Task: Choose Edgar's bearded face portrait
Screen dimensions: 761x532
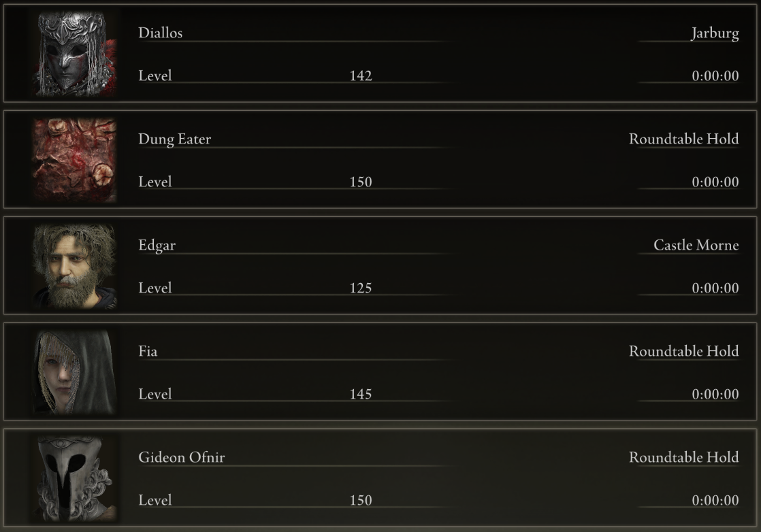Action: point(74,266)
